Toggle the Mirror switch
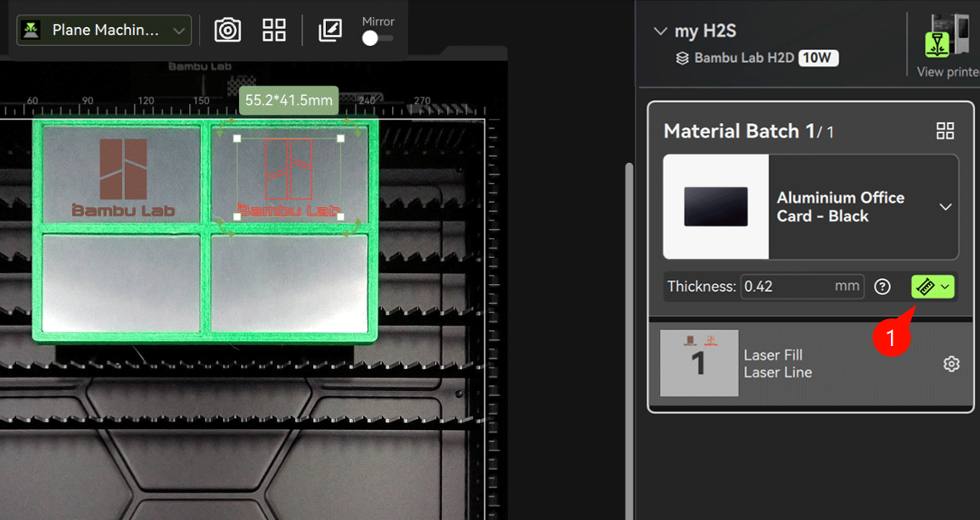Image resolution: width=980 pixels, height=520 pixels. tap(378, 38)
